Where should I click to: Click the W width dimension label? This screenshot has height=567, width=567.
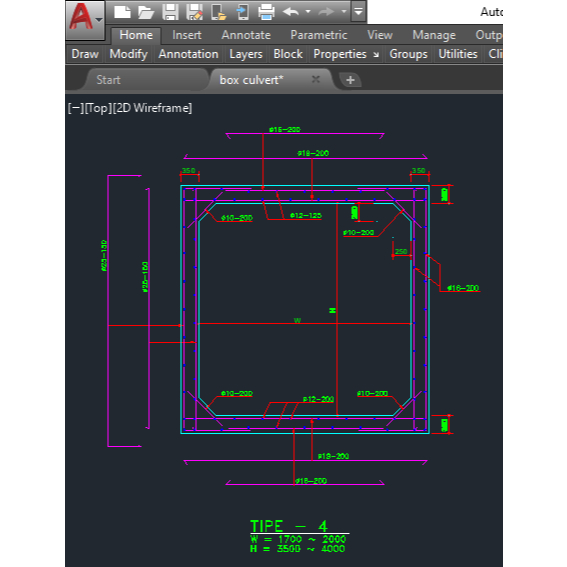(297, 320)
